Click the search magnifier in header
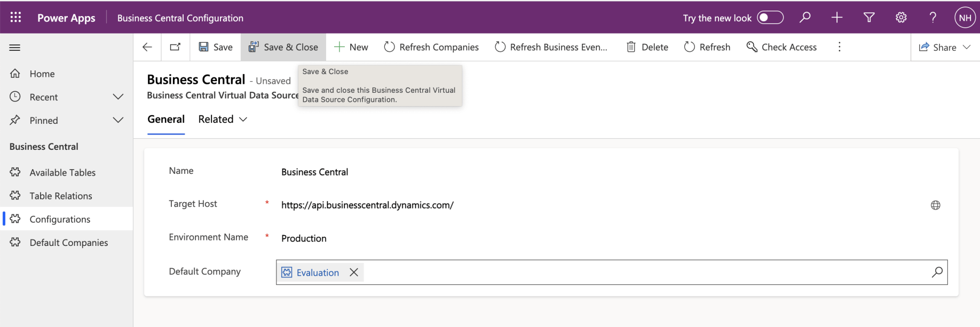The width and height of the screenshot is (980, 327). (x=805, y=18)
